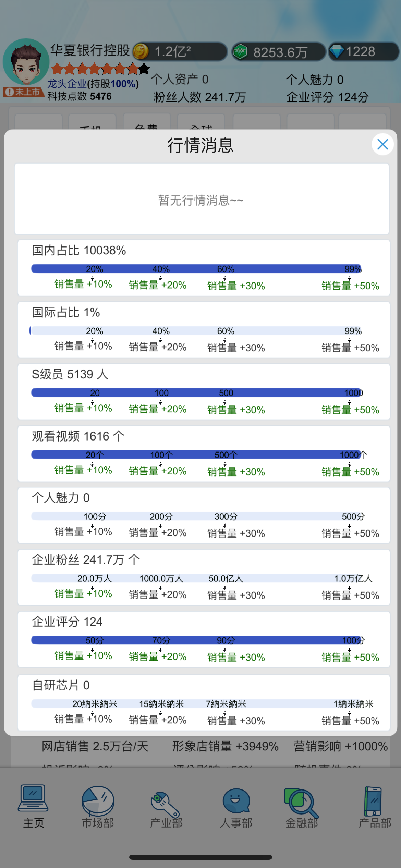Tap the 暂无行情消息 message box

(x=202, y=199)
